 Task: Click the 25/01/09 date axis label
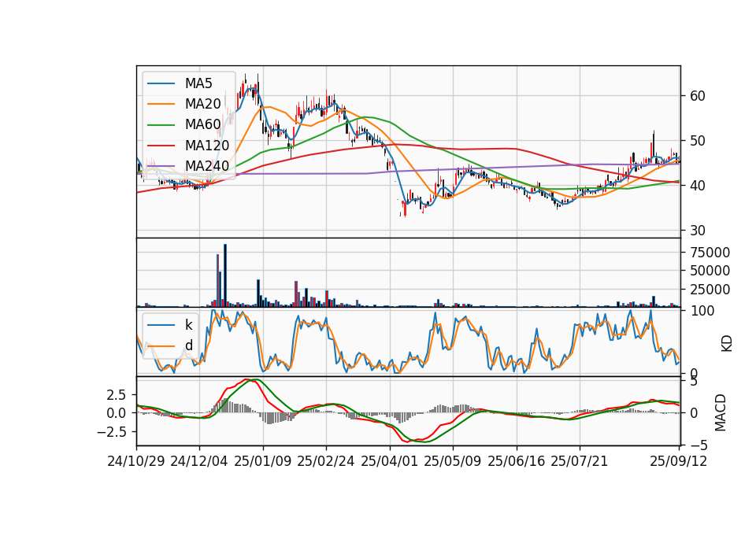[x=263, y=461]
